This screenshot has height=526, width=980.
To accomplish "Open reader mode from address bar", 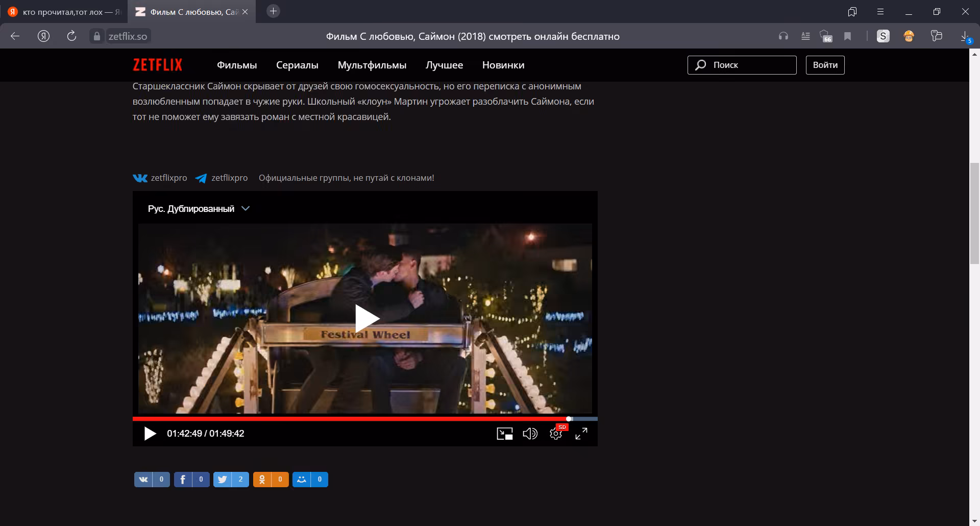I will tap(805, 36).
